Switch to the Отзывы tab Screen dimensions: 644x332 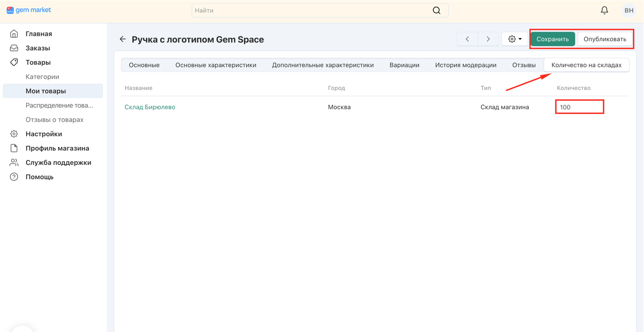[524, 65]
